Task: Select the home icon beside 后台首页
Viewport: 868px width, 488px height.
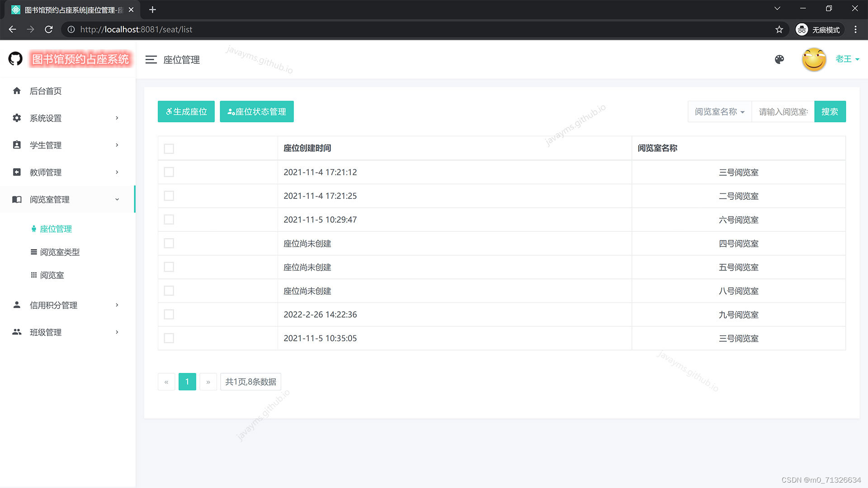Action: 17,91
